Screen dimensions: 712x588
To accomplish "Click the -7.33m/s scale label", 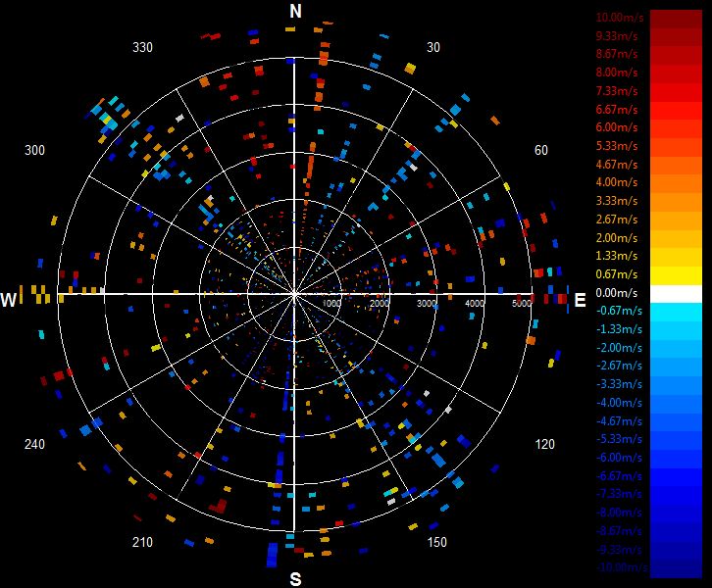I will pos(619,494).
